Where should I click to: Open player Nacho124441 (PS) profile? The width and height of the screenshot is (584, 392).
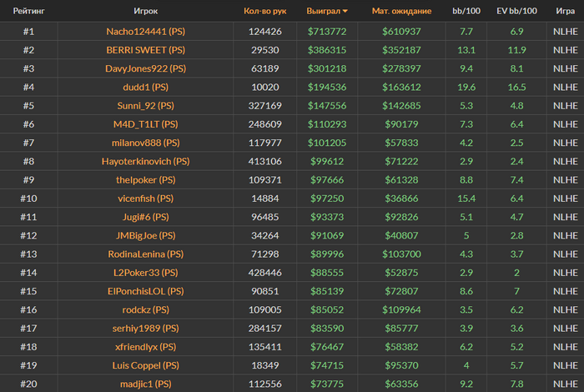pyautogui.click(x=146, y=32)
